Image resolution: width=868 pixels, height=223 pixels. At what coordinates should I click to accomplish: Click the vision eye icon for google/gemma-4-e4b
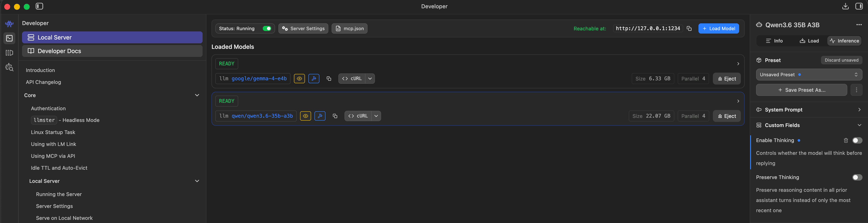coord(299,79)
